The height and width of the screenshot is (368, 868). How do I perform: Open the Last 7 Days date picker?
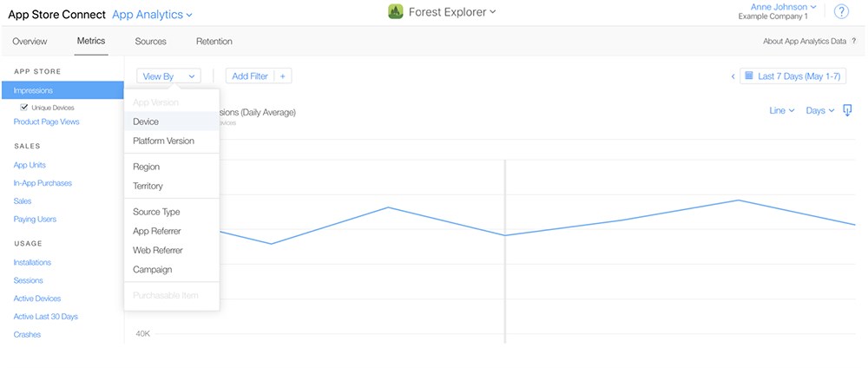(x=792, y=76)
